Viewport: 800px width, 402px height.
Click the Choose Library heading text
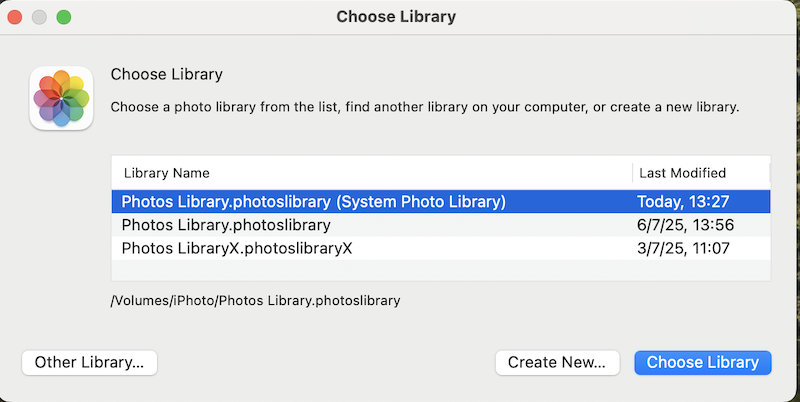[x=166, y=74]
